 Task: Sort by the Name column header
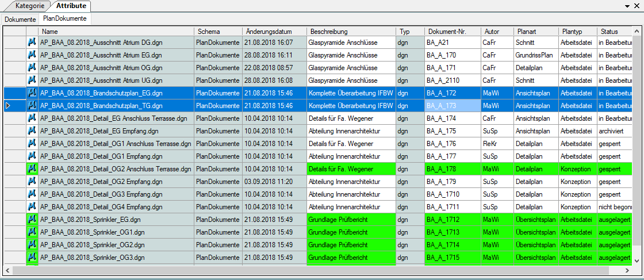point(116,32)
